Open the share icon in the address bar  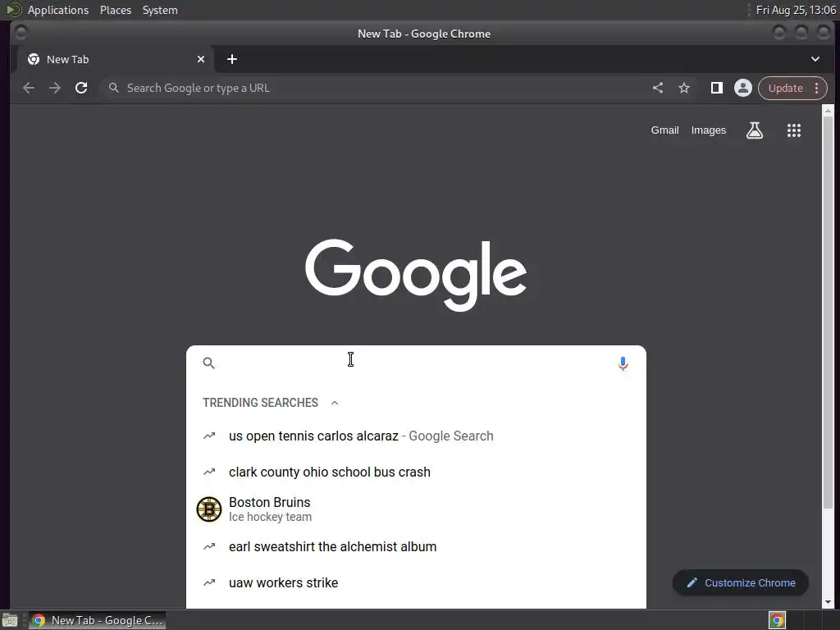click(658, 88)
